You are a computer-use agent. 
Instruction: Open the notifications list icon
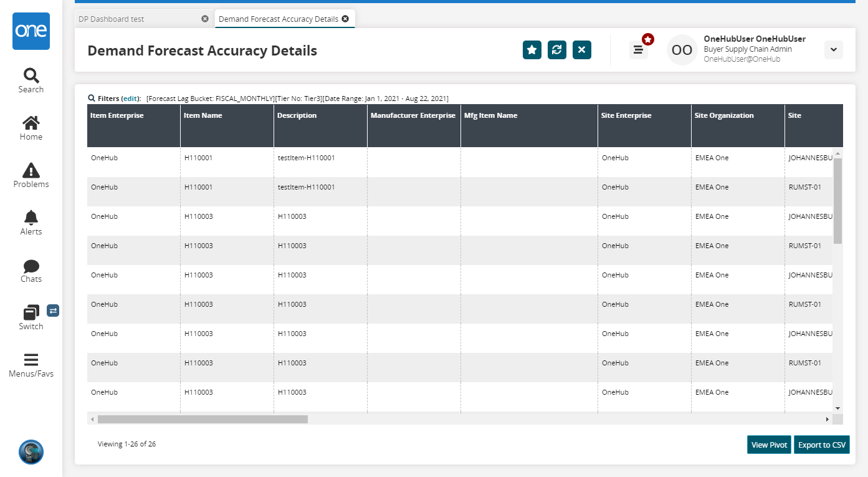click(638, 50)
